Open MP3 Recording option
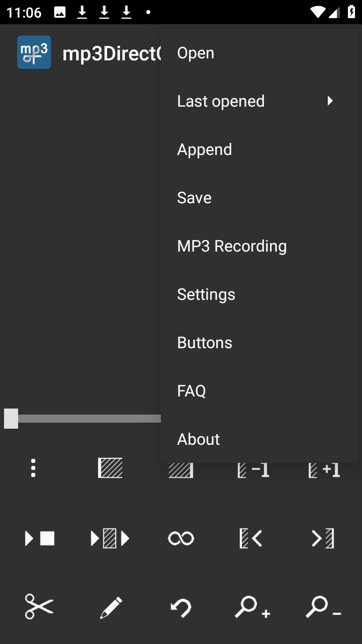This screenshot has height=644, width=362. tap(232, 246)
